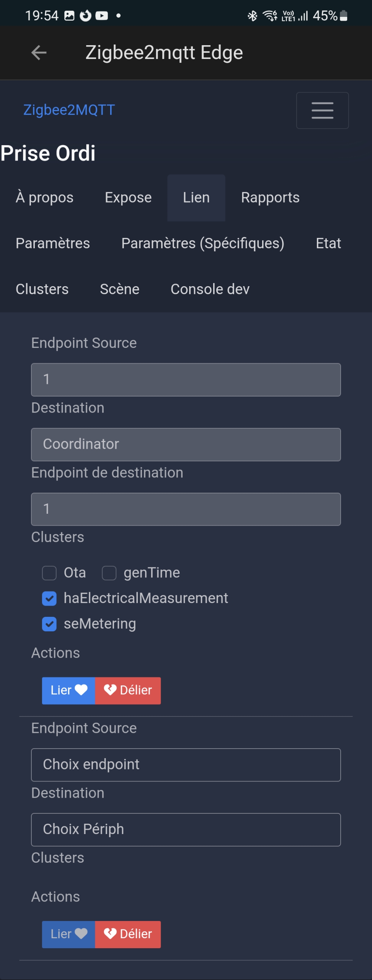Uncheck the seMetering checkbox
Image resolution: width=372 pixels, height=980 pixels.
49,624
